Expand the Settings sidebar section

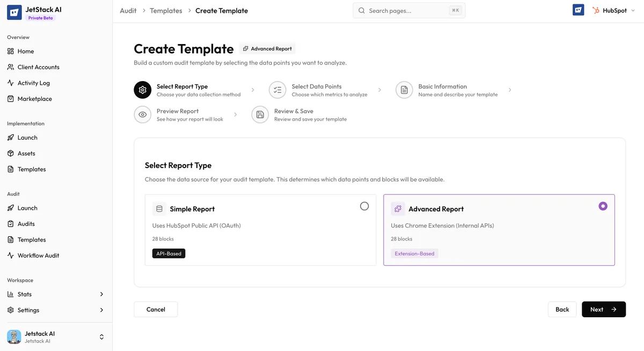coord(101,310)
